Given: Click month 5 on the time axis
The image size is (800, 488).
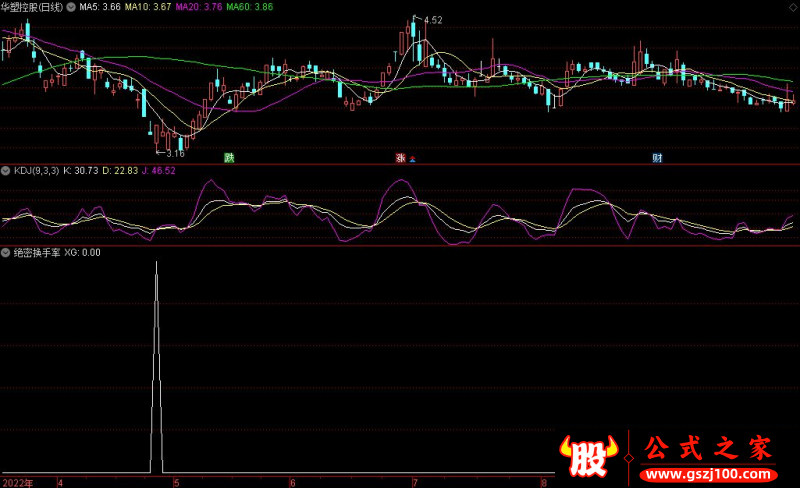Looking at the screenshot, I should [x=176, y=481].
